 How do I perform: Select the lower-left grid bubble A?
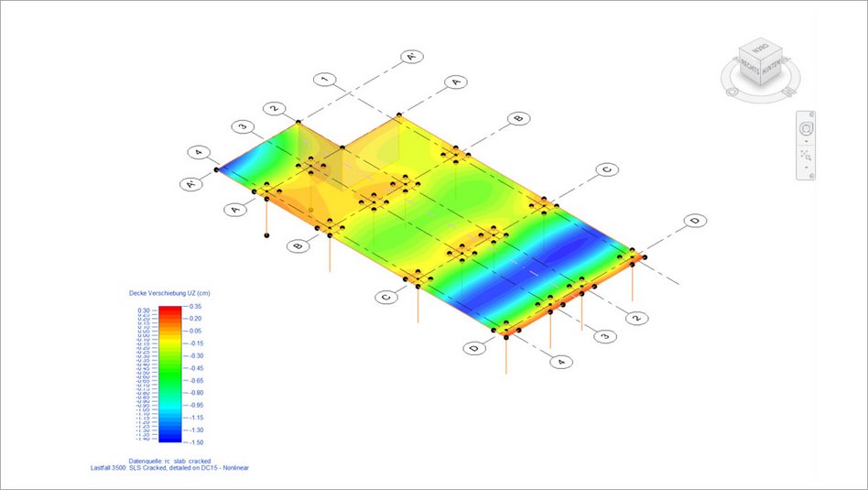coord(235,210)
